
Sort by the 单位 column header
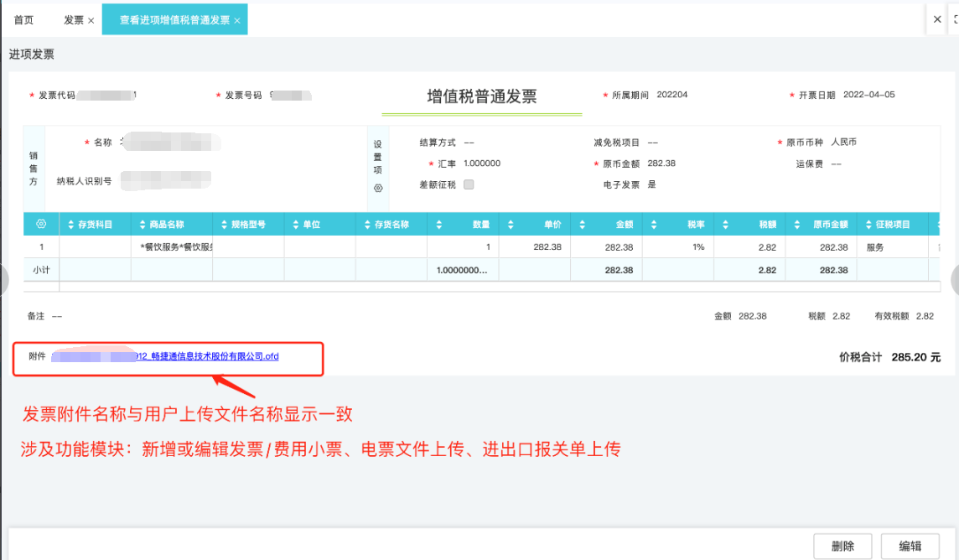[295, 225]
